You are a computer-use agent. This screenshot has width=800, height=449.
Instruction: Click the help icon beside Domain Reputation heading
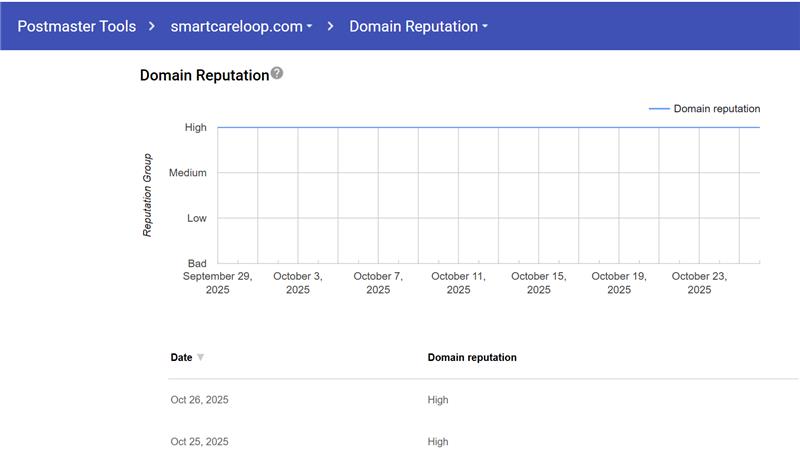point(277,74)
